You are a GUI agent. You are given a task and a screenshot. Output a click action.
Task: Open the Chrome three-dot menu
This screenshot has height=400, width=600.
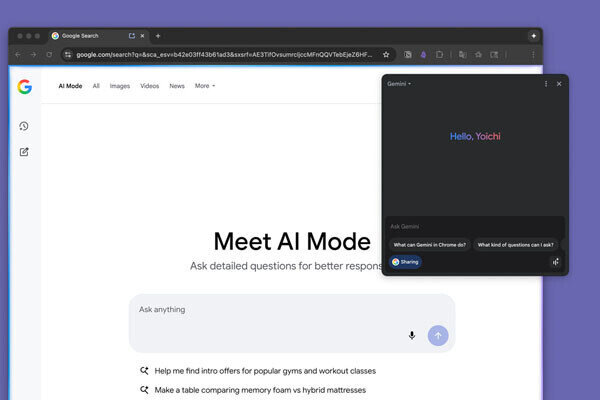(533, 55)
